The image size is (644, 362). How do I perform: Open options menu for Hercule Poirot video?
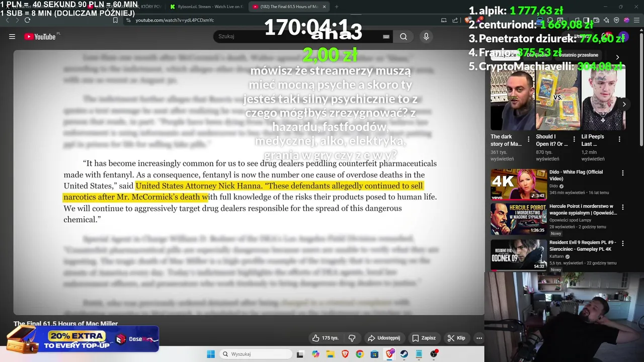623,207
